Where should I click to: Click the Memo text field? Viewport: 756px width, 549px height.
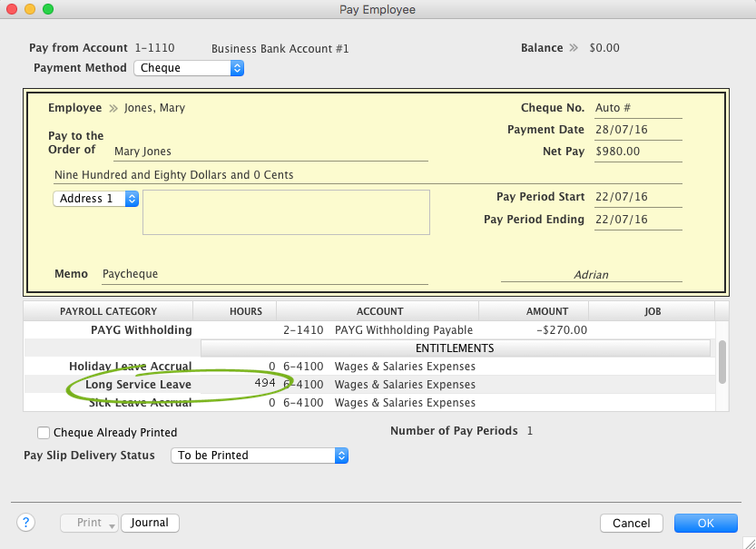(263, 274)
